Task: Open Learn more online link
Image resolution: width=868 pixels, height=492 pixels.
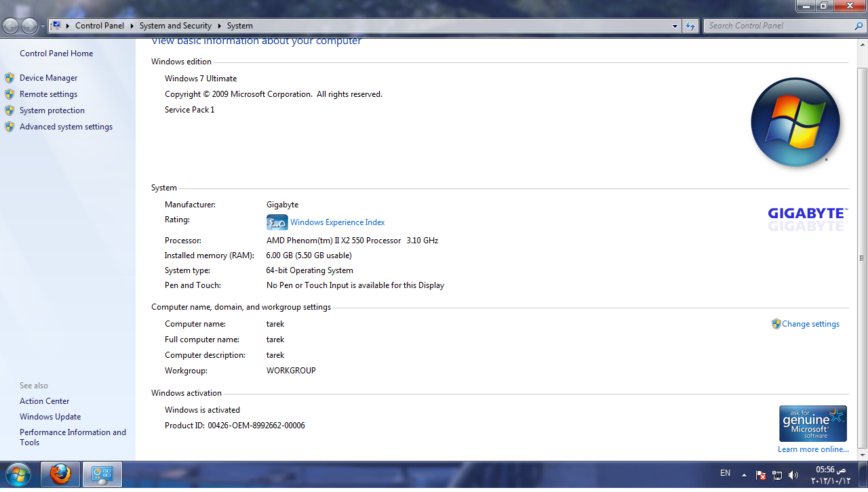Action: [813, 449]
